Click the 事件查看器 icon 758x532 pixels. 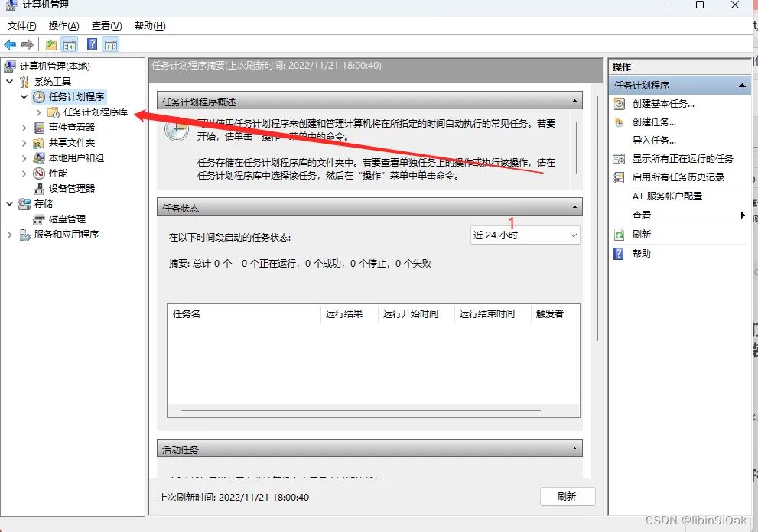(39, 128)
